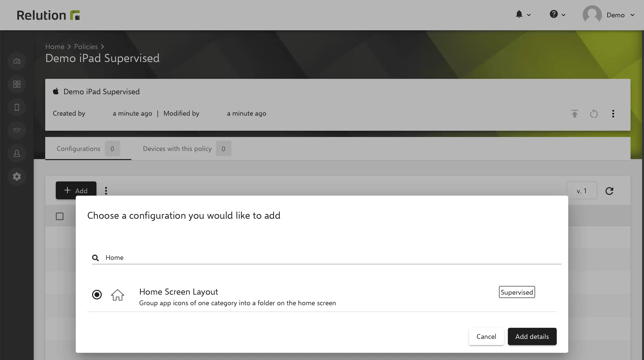Viewport: 644px width, 360px height.
Task: Open the users sidebar icon
Action: (x=17, y=153)
